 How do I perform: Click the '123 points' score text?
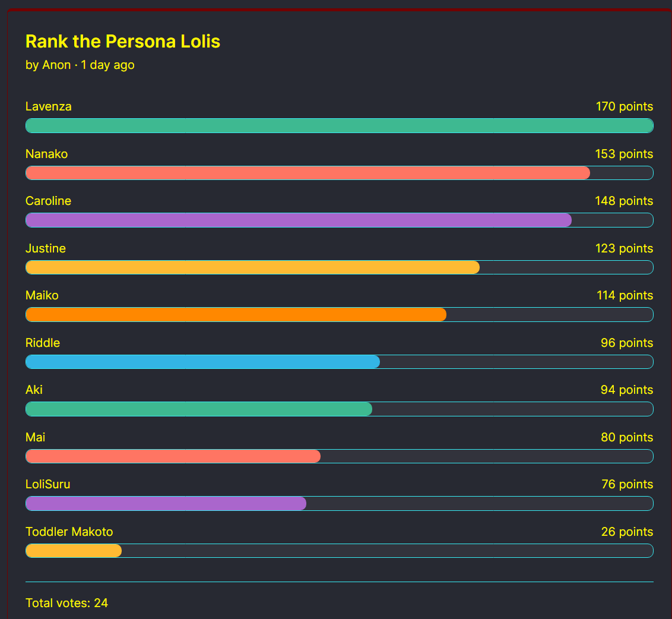tap(624, 248)
